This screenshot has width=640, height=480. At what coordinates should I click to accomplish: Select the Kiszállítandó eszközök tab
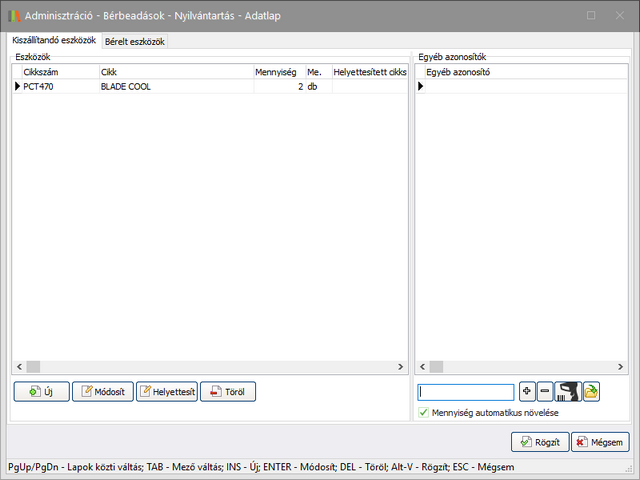(53, 40)
